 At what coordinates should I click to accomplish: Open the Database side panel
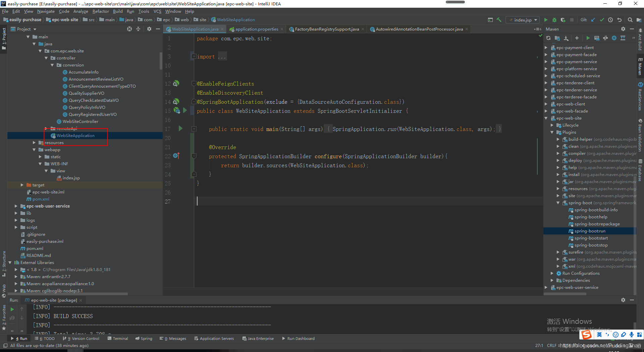point(640,170)
